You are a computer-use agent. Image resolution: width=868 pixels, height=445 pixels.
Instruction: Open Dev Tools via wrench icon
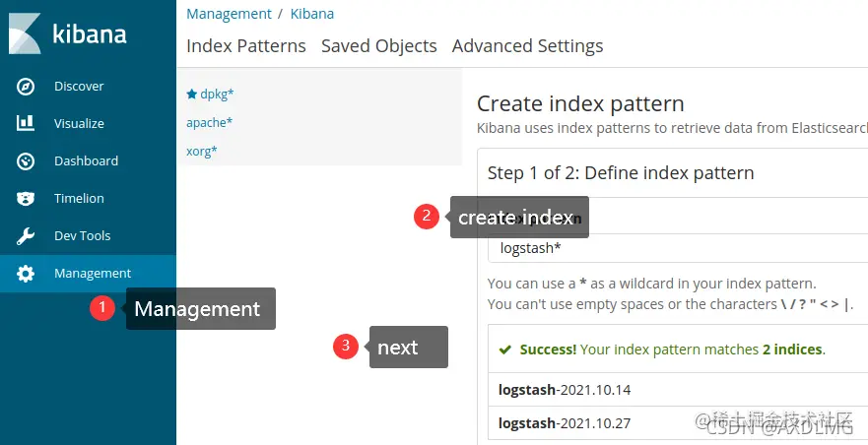[26, 236]
